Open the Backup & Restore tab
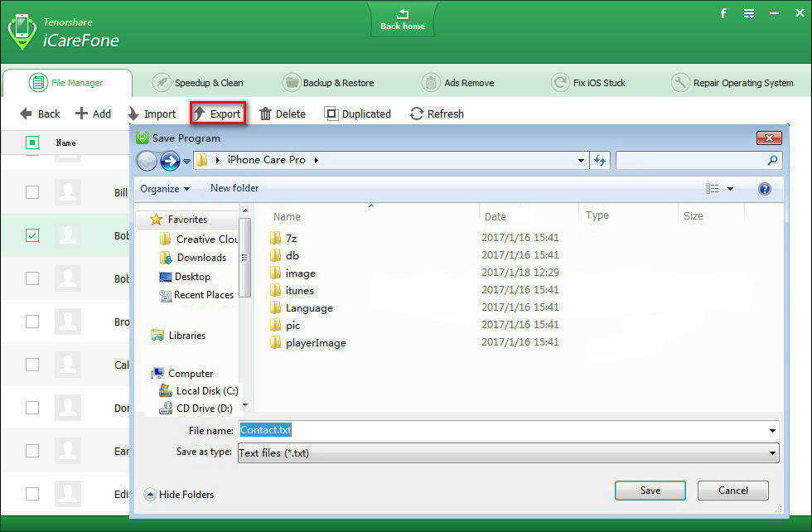812x532 pixels. click(328, 83)
